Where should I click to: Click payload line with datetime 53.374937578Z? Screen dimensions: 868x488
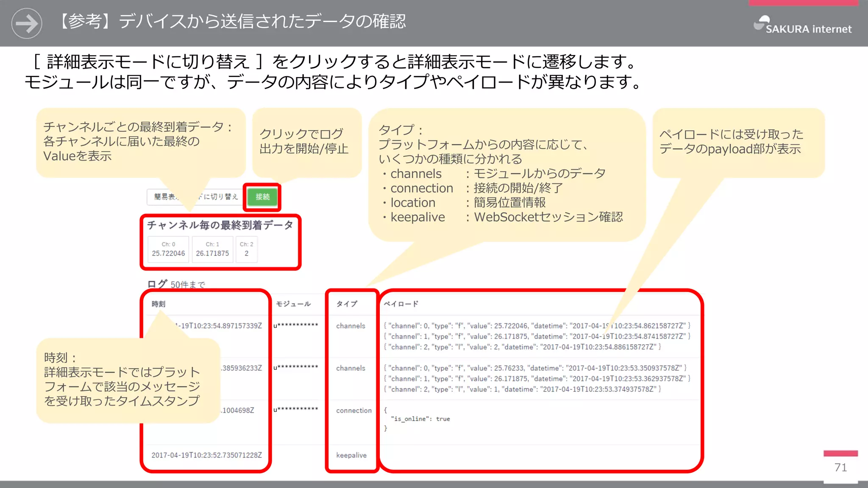pos(522,389)
